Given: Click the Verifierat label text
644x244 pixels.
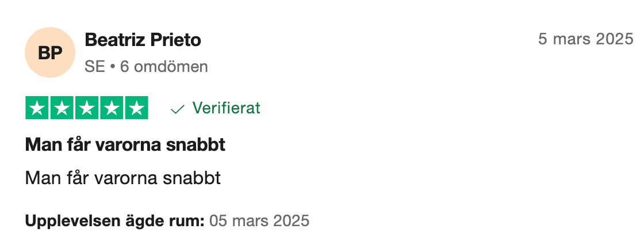Looking at the screenshot, I should pos(226,108).
